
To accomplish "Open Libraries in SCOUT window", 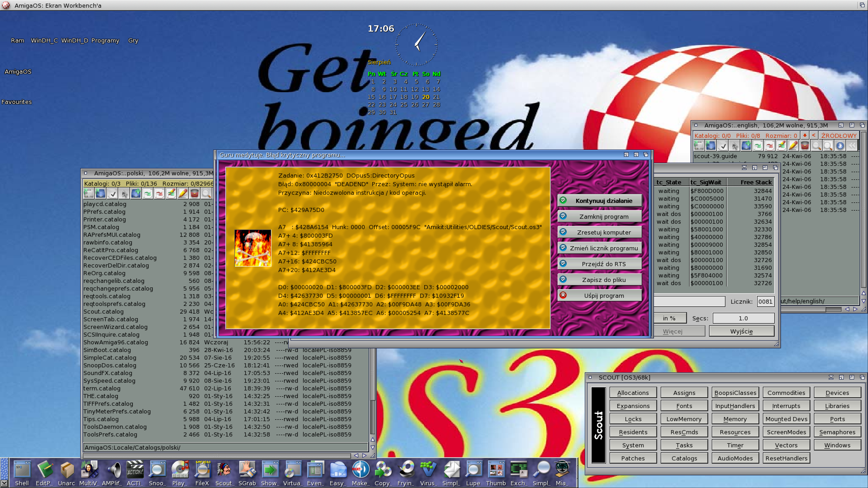I will point(837,406).
